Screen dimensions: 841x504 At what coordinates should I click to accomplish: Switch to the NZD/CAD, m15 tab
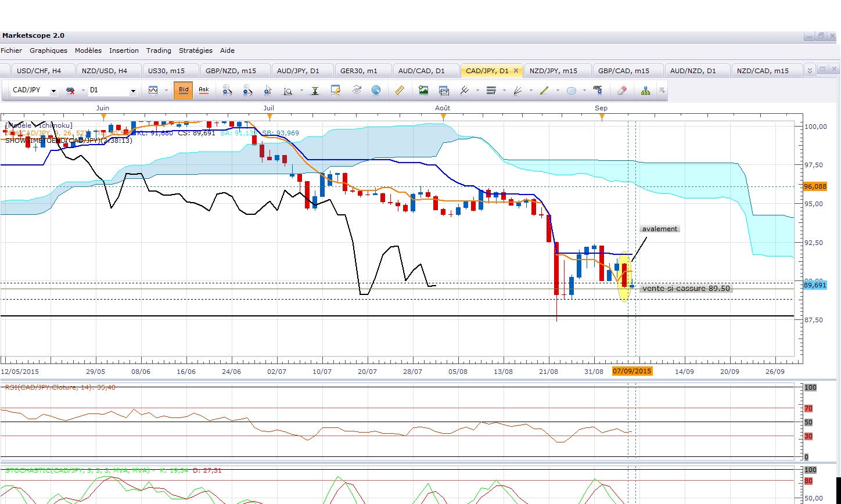[x=767, y=71]
